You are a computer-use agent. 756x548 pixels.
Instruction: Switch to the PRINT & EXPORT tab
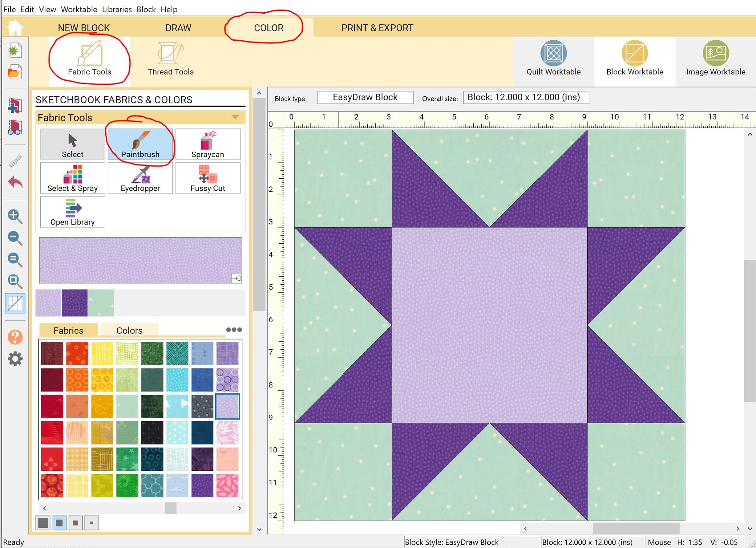pos(377,27)
